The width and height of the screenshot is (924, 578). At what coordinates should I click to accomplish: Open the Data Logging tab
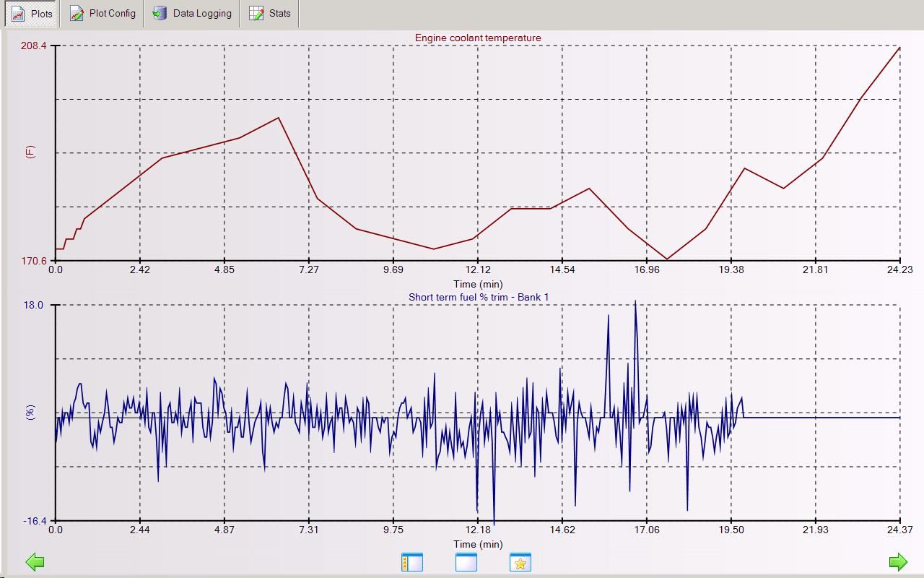point(192,14)
